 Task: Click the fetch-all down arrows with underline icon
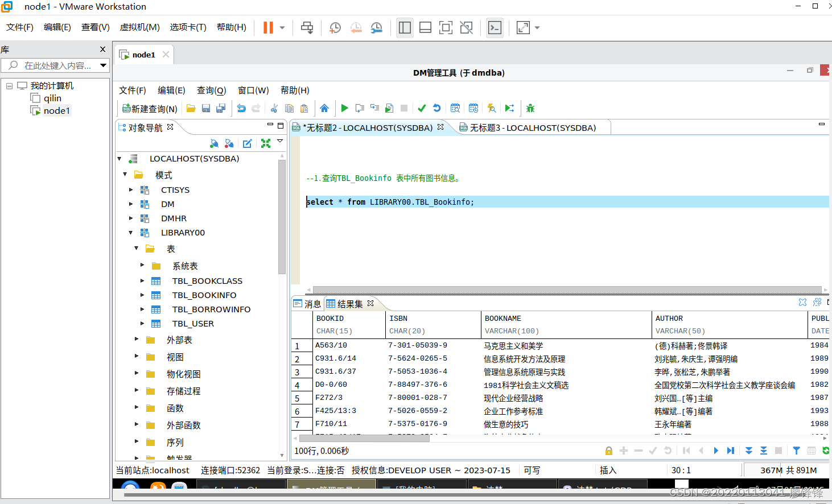(764, 451)
